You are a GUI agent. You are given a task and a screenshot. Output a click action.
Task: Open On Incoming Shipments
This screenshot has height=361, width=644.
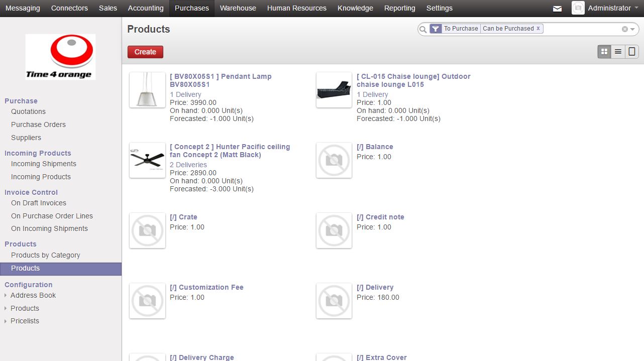click(x=49, y=228)
